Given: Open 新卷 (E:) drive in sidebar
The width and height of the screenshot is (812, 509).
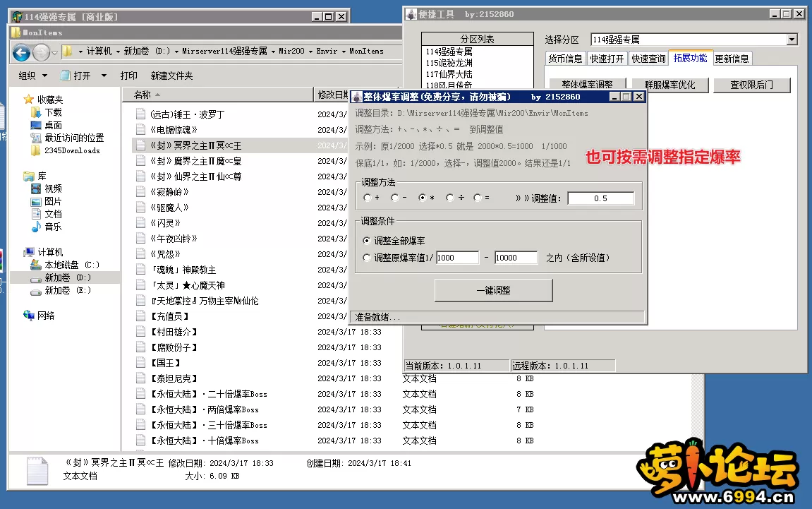Looking at the screenshot, I should coord(68,290).
